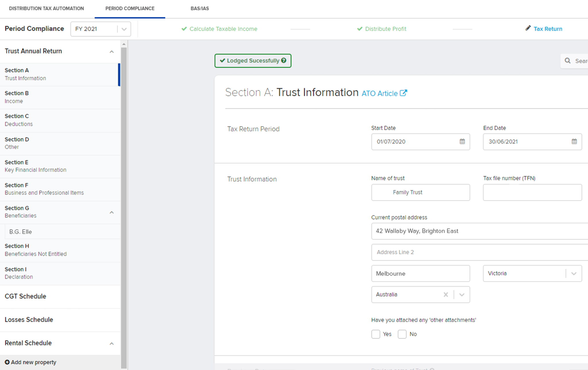Click the pencil icon beside Tax Return

[528, 28]
